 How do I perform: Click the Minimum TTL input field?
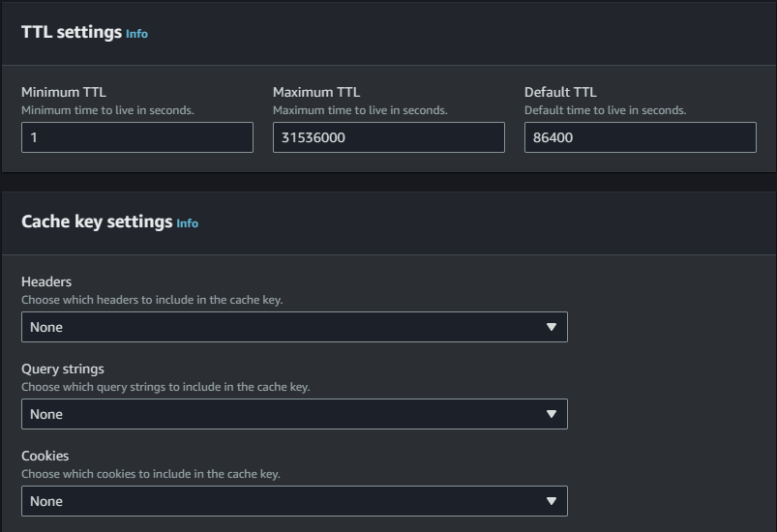(x=136, y=137)
